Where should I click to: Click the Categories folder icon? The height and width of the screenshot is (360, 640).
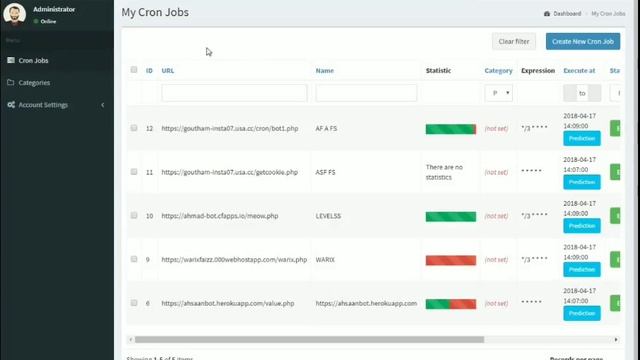11,82
